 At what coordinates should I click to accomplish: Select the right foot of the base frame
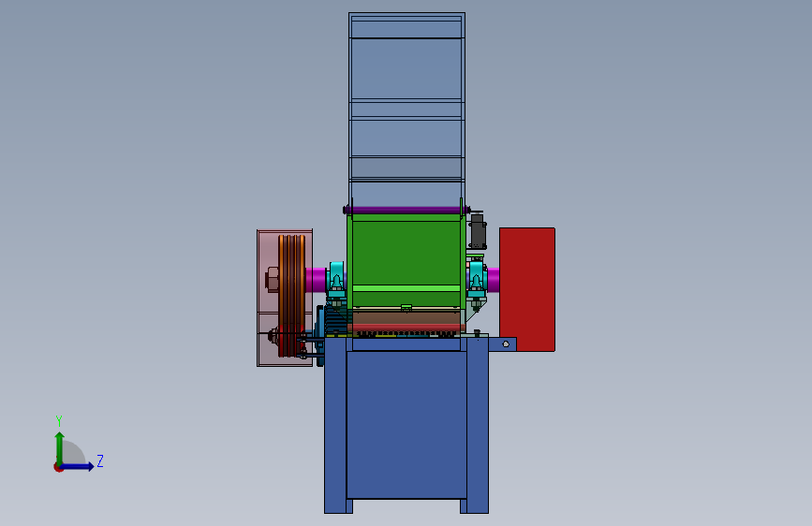[x=474, y=506]
